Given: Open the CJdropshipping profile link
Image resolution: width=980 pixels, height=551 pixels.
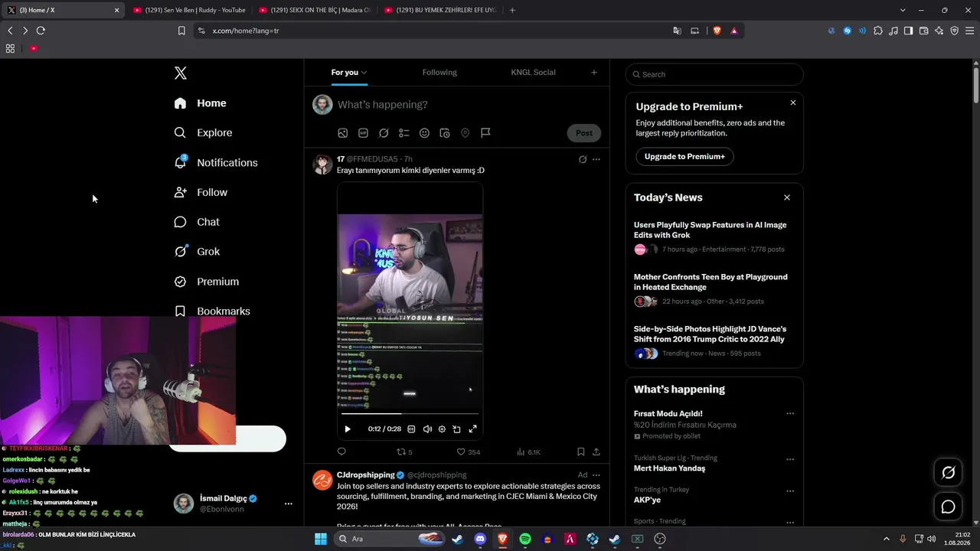Looking at the screenshot, I should (365, 475).
